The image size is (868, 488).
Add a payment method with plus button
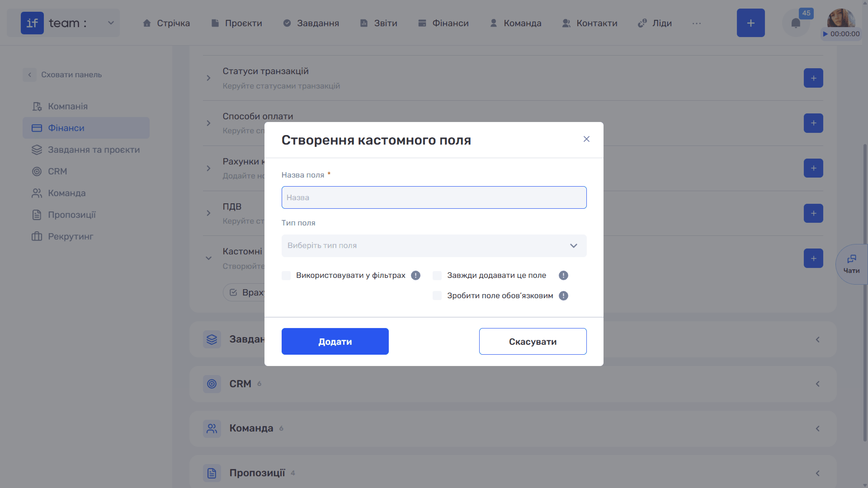tap(813, 123)
